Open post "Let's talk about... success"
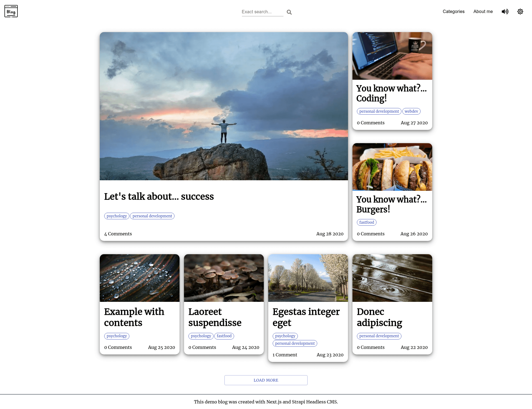Image resolution: width=532 pixels, height=409 pixels. (159, 196)
